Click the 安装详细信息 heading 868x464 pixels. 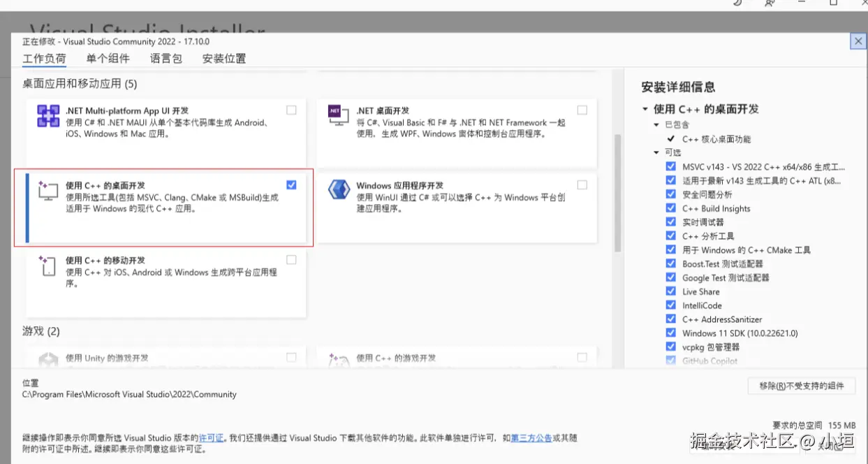(678, 87)
